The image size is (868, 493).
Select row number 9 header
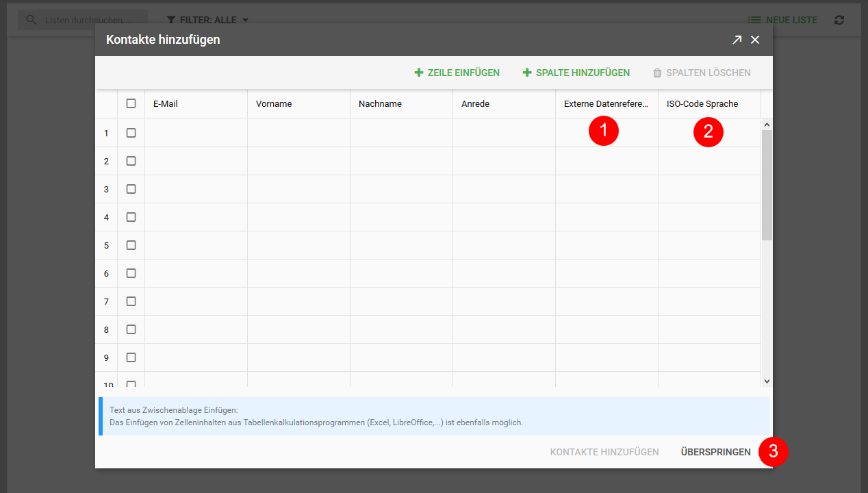tap(106, 357)
